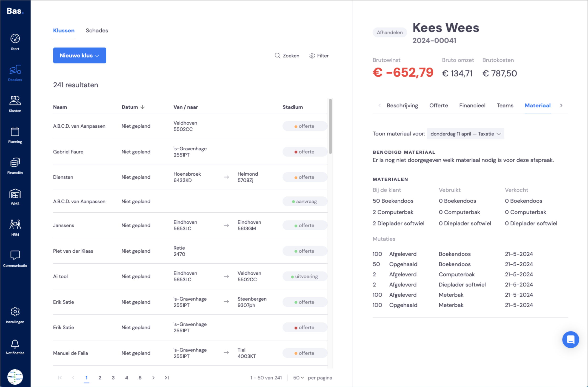Open Communicatie chat icon

(15, 259)
